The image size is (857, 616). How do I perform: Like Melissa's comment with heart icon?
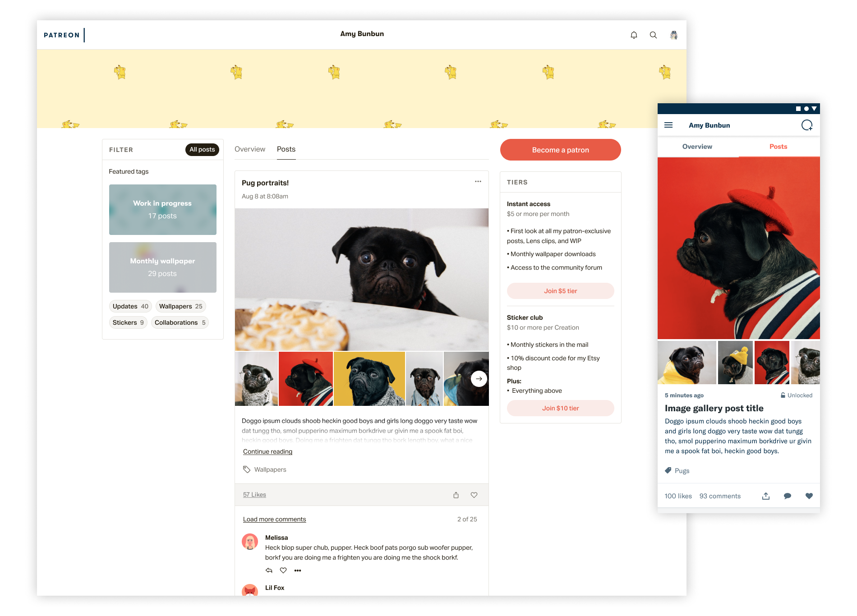(x=283, y=570)
